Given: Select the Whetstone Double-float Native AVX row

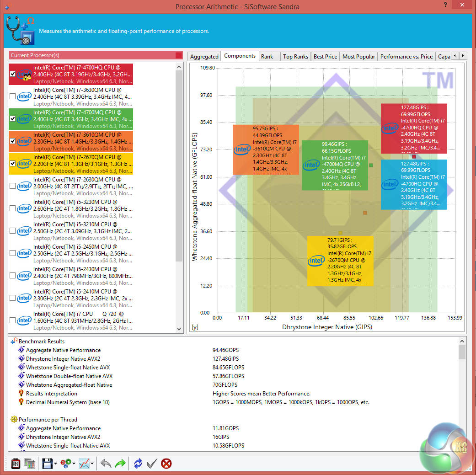Looking at the screenshot, I should (234, 376).
